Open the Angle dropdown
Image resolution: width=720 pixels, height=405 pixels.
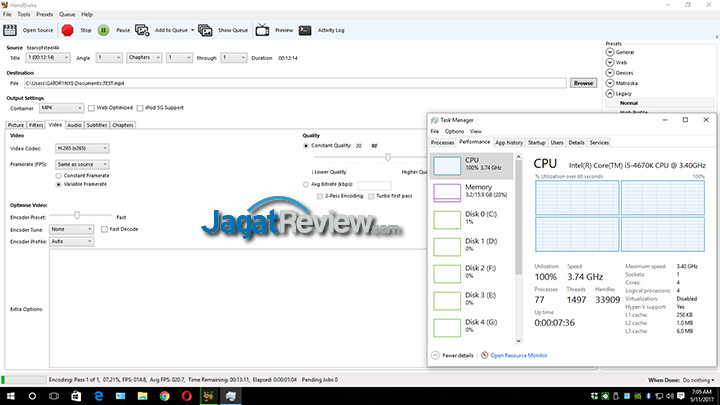click(x=109, y=58)
